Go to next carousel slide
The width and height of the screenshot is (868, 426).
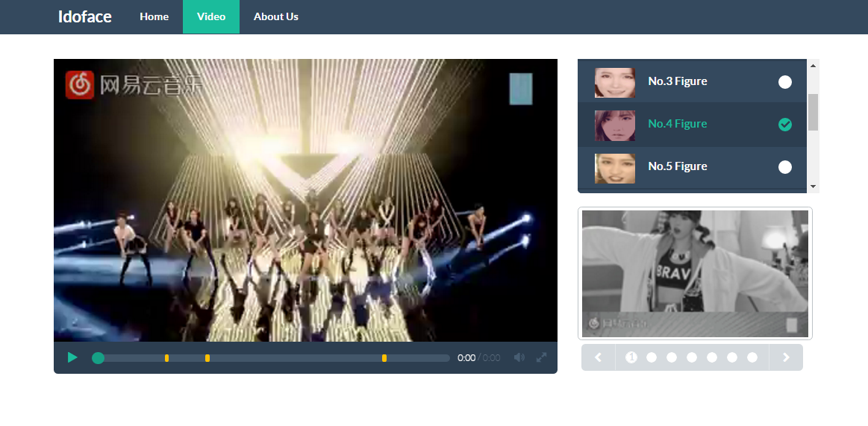coord(786,357)
